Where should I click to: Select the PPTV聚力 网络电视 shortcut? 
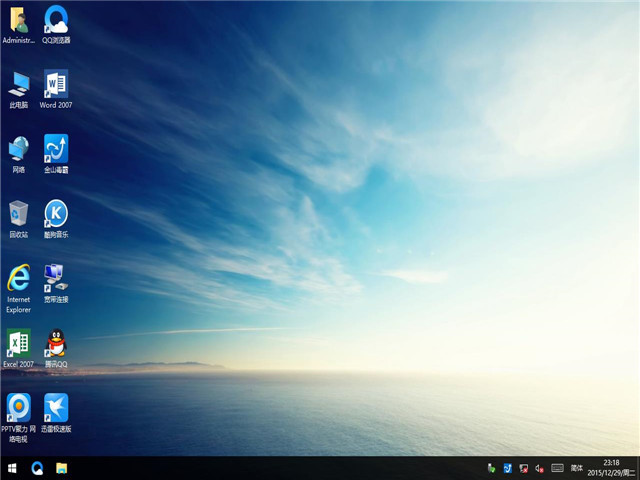[x=19, y=407]
